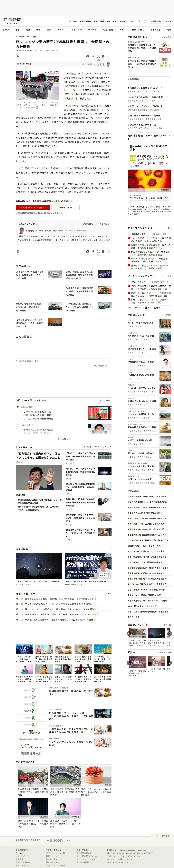Click next arrow on the photo gallery carousel

pyautogui.click(x=170, y=663)
